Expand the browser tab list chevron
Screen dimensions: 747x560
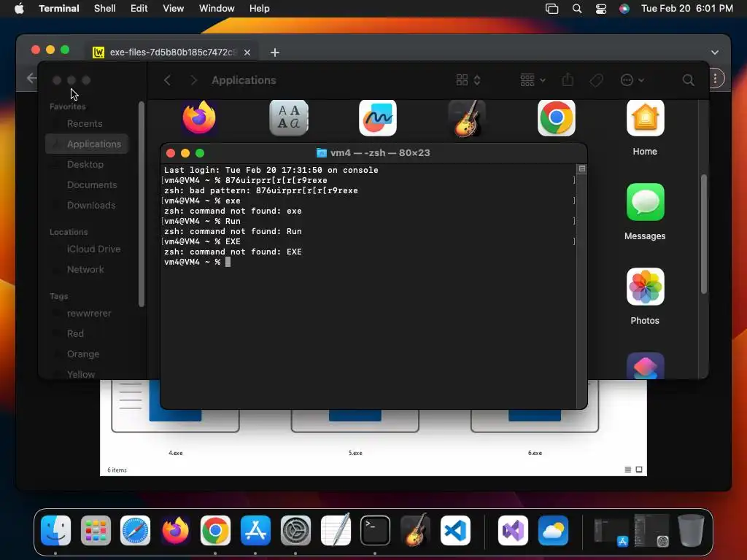(715, 52)
